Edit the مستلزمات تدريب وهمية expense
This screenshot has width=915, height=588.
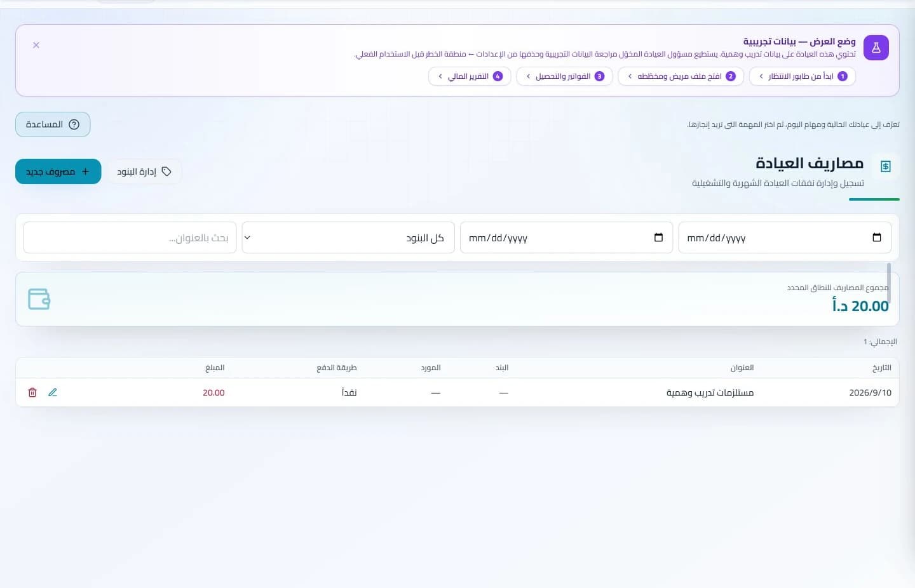click(53, 392)
